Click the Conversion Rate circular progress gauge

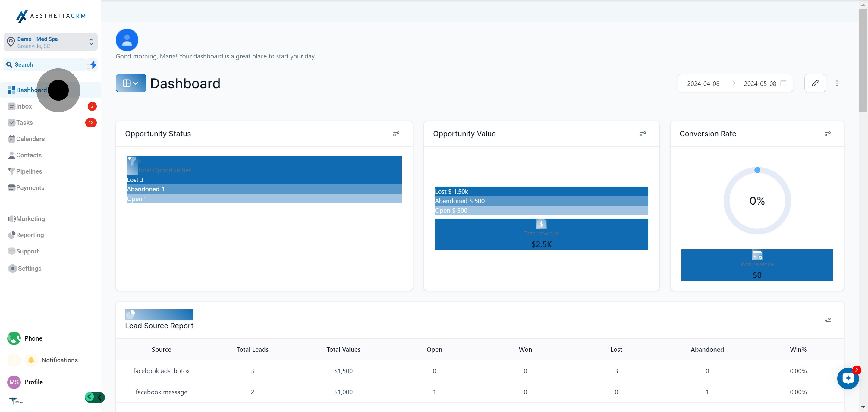click(x=757, y=201)
